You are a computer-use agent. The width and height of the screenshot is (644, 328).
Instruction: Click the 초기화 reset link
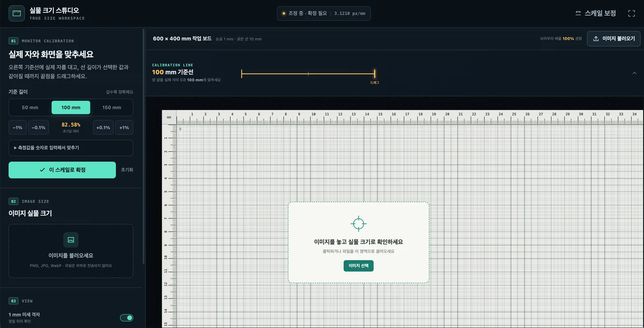127,170
